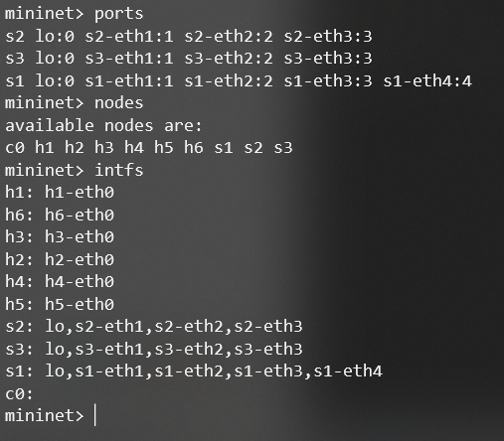Click the 'ports' command text

(x=119, y=14)
